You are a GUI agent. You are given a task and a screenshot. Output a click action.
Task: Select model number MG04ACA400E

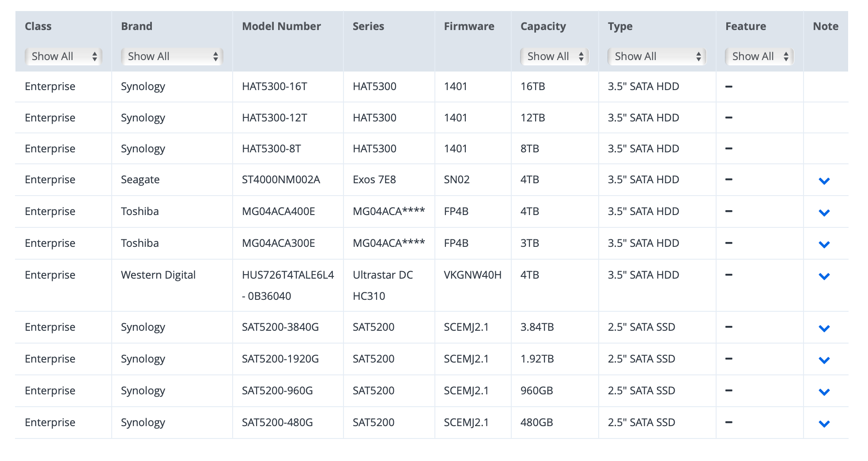[x=279, y=211]
